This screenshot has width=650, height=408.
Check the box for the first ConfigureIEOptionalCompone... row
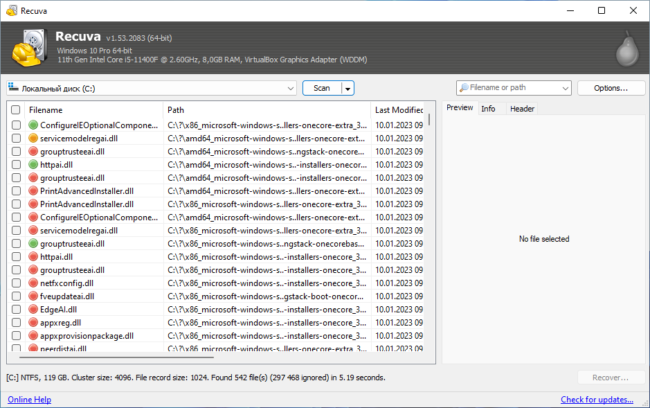tap(16, 125)
